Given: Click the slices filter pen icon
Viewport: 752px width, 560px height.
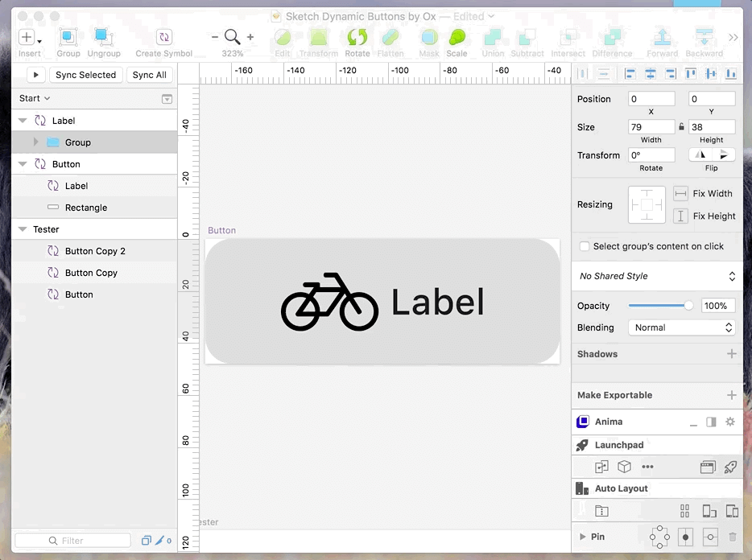Looking at the screenshot, I should [159, 541].
